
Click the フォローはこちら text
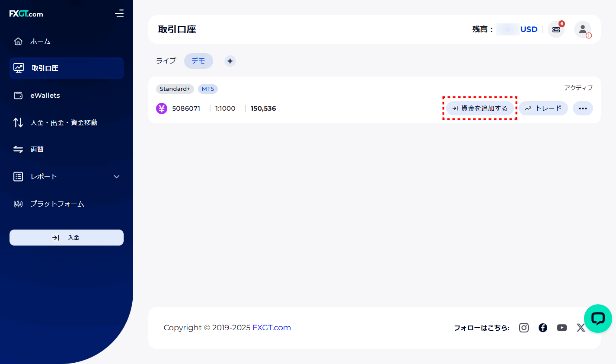(x=482, y=328)
